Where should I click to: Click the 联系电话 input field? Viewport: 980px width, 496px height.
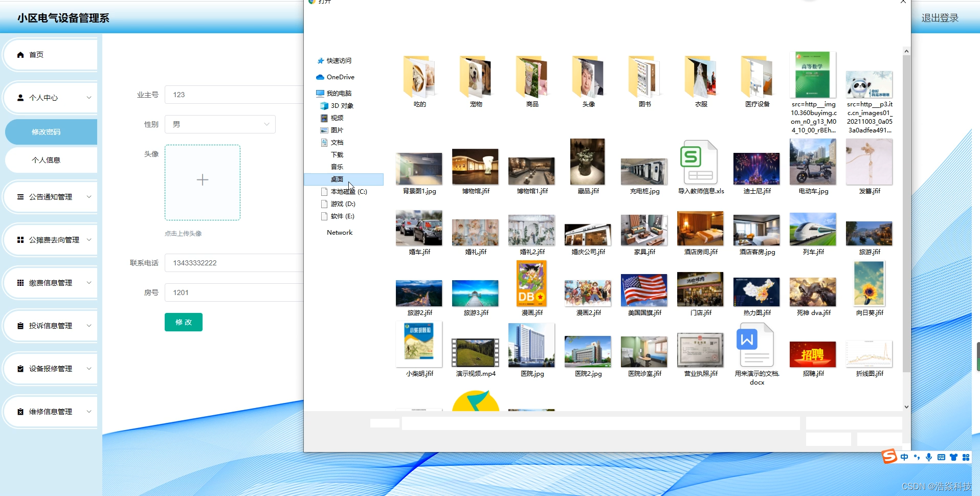[x=234, y=263]
